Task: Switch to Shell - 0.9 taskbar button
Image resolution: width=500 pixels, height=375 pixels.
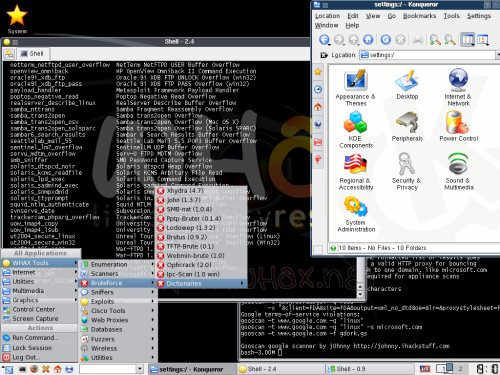Action: click(370, 369)
